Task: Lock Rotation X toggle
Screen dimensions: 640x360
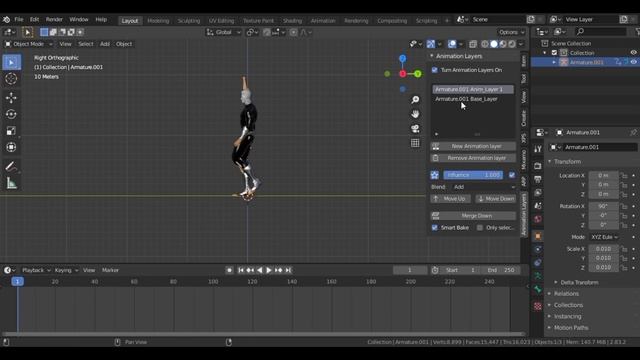Action: 624,206
